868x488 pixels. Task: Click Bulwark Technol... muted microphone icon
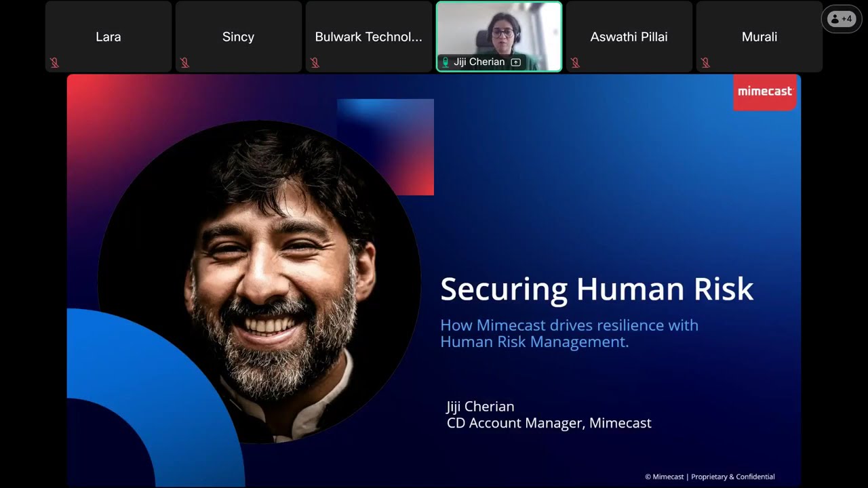[x=315, y=63]
